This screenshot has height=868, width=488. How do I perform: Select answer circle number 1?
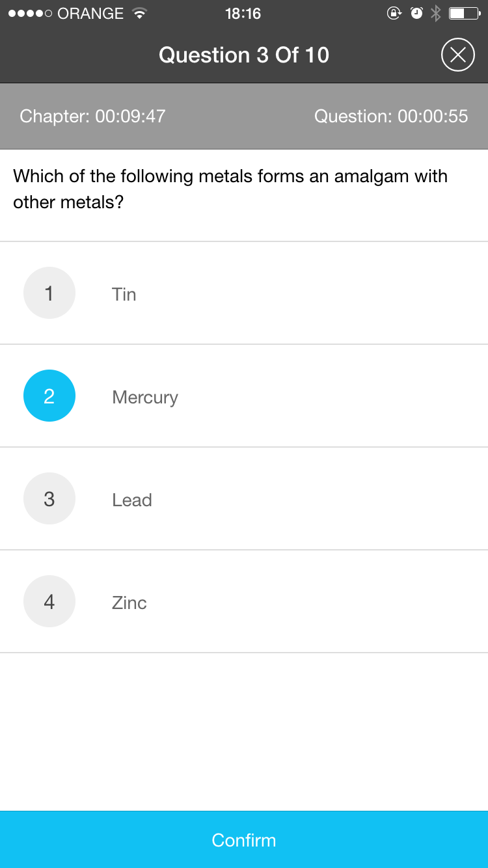coord(49,293)
